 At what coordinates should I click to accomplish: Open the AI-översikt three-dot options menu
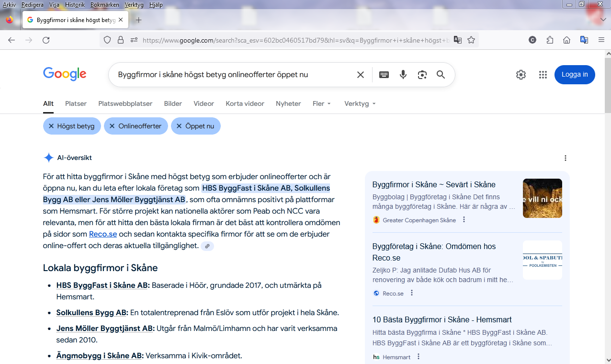(x=566, y=158)
